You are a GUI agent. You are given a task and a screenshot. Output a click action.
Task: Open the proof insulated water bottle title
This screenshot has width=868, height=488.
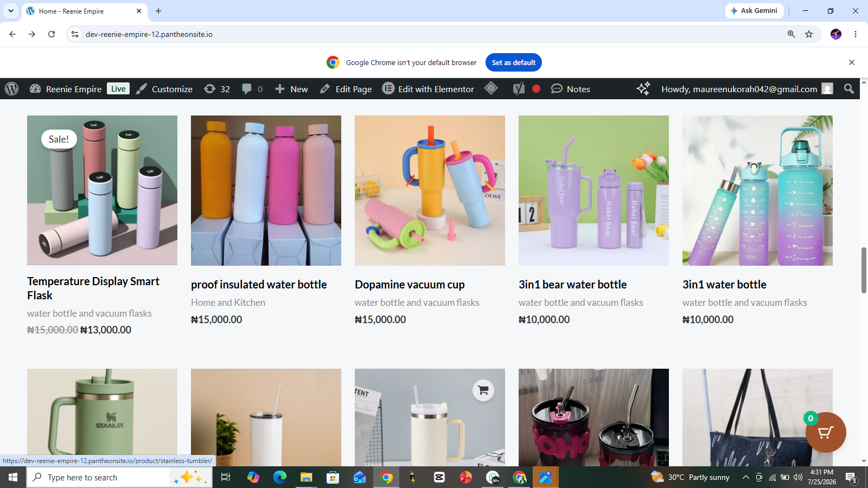259,285
